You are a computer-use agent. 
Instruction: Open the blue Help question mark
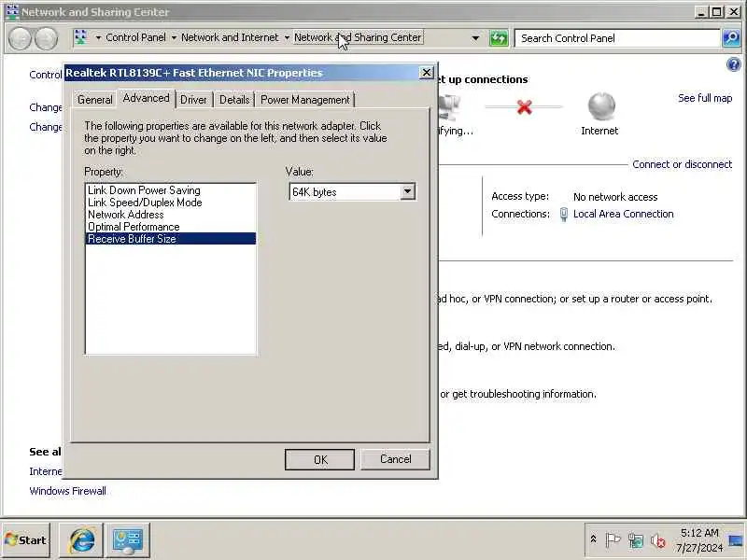pyautogui.click(x=734, y=64)
